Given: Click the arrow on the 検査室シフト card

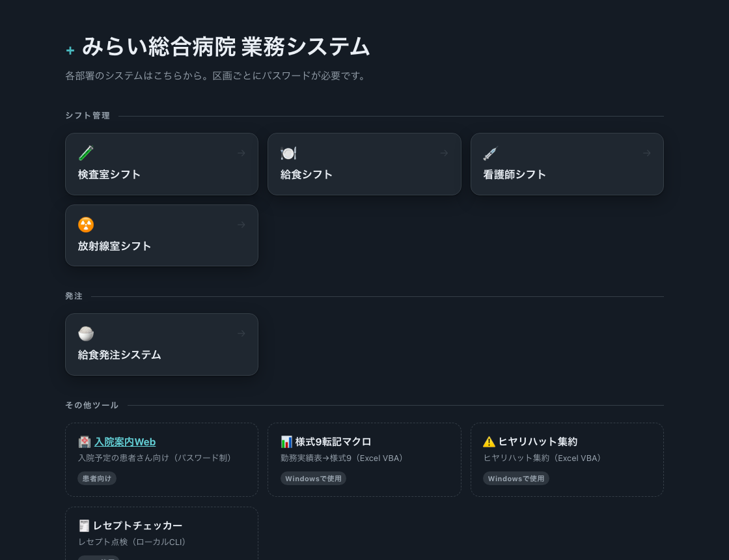Looking at the screenshot, I should [x=241, y=153].
